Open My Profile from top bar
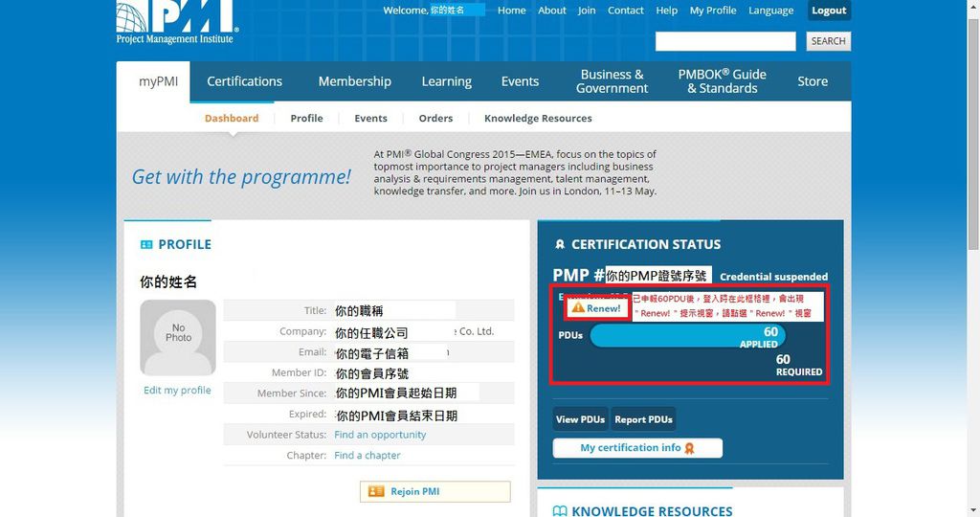 click(712, 11)
